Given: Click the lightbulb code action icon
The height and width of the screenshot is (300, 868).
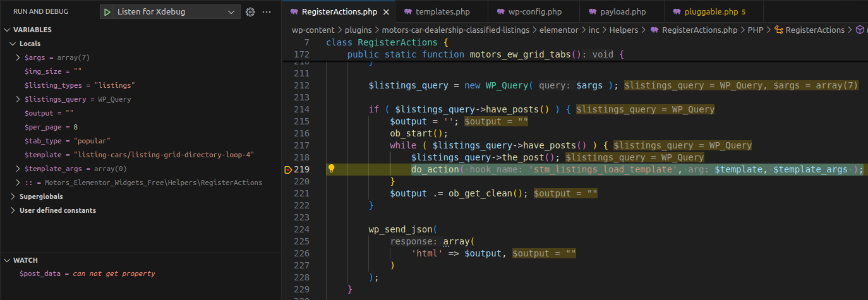Looking at the screenshot, I should tap(330, 169).
